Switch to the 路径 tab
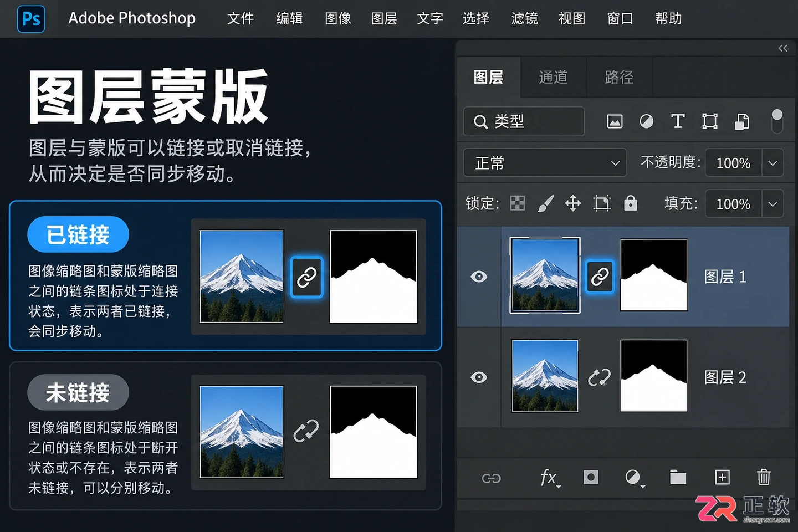Screen dimensions: 798x532 point(619,77)
